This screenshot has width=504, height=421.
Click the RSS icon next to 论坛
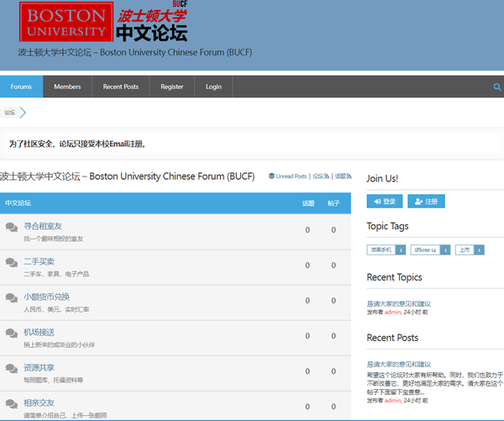coord(327,176)
